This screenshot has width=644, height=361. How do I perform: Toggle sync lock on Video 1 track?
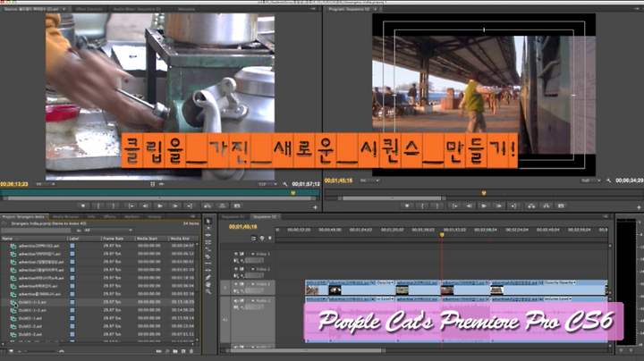click(x=241, y=284)
